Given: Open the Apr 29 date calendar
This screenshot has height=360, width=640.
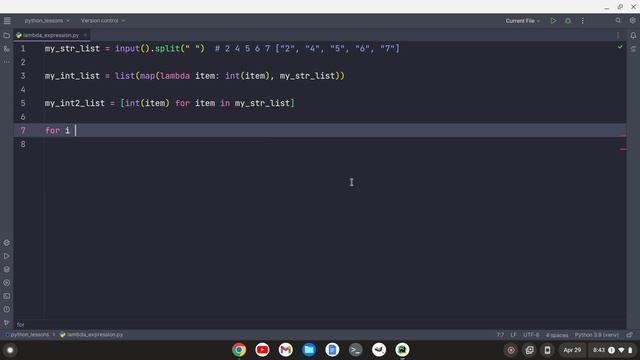Looking at the screenshot, I should 572,350.
